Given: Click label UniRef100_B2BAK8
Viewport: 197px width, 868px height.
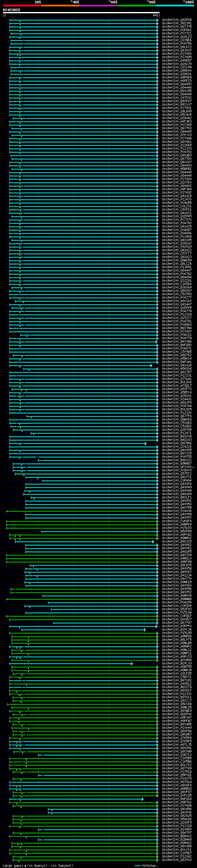Looking at the screenshot, I should (177, 839).
